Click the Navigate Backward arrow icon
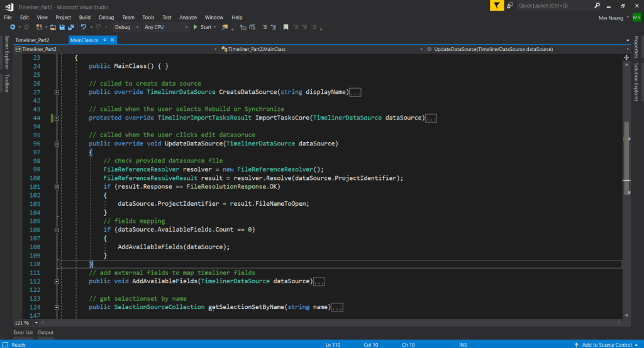 [13, 27]
